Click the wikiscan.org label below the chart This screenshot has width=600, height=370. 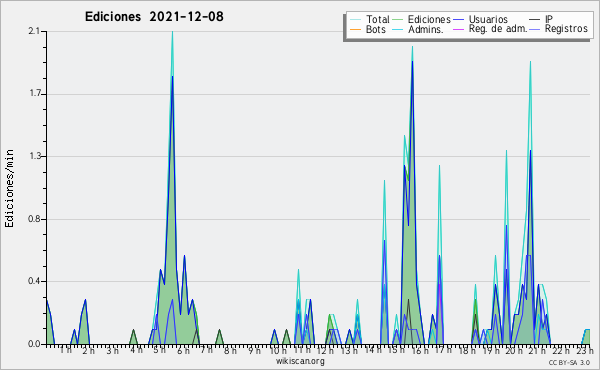coord(300,361)
